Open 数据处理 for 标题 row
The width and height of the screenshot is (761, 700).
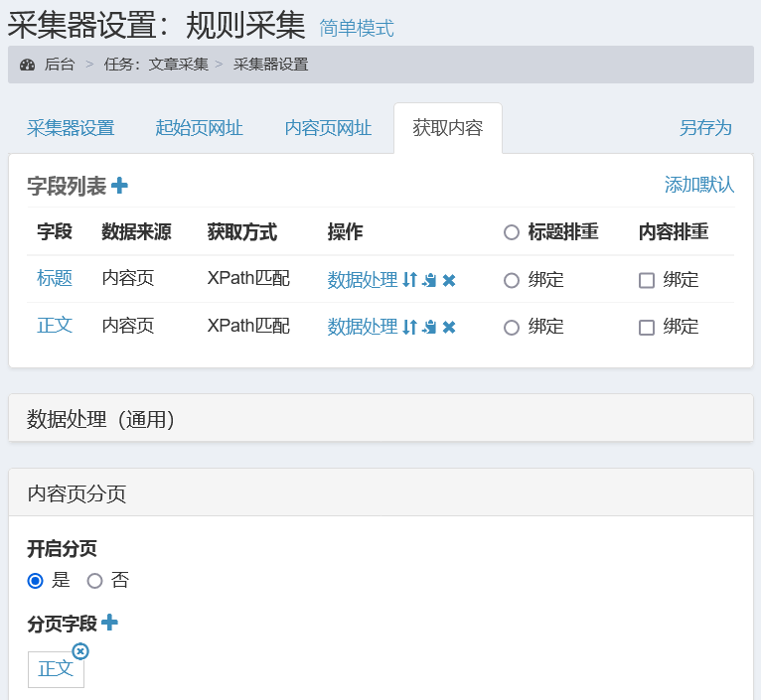pyautogui.click(x=363, y=280)
